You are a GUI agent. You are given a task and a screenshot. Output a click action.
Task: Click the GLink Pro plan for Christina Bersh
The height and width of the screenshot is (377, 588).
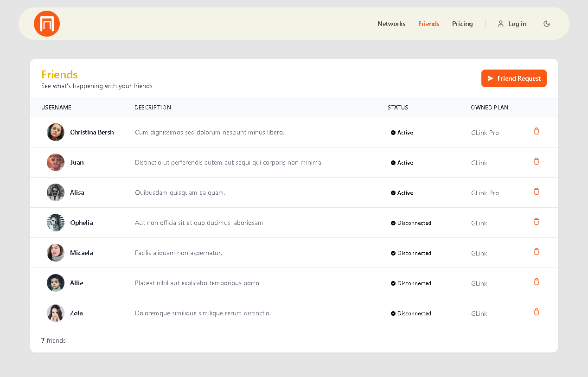pos(485,133)
